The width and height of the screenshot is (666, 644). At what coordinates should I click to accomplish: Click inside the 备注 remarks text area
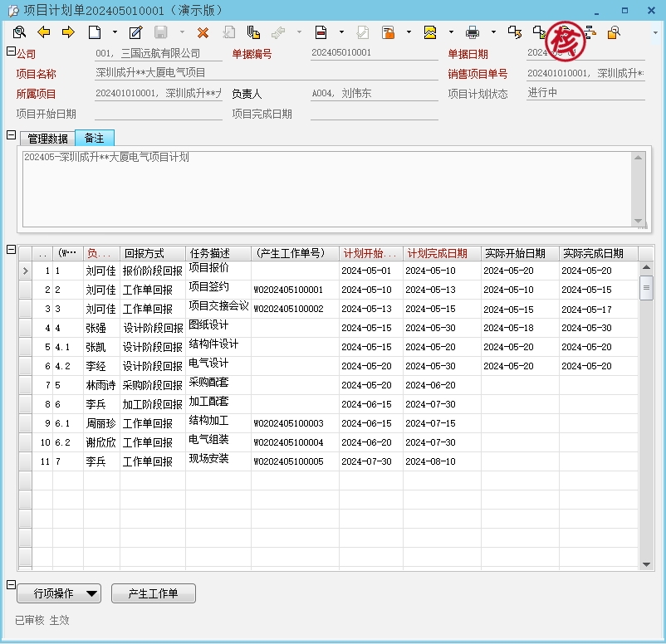327,189
